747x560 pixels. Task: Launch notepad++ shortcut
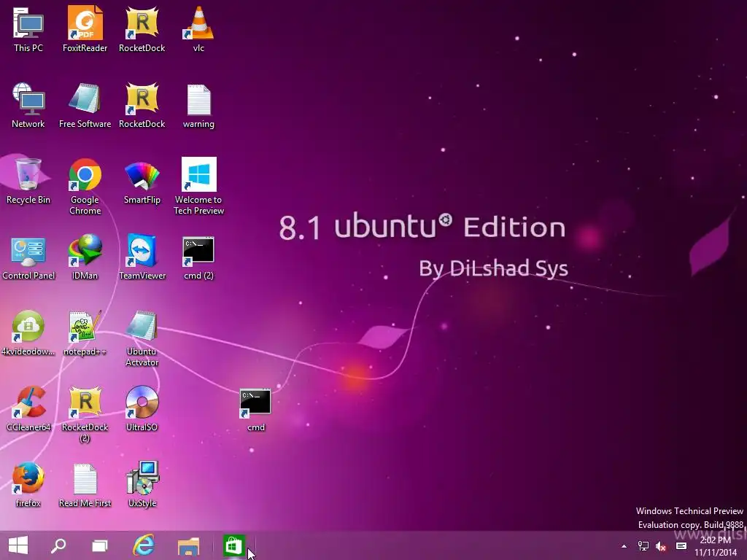coord(85,333)
